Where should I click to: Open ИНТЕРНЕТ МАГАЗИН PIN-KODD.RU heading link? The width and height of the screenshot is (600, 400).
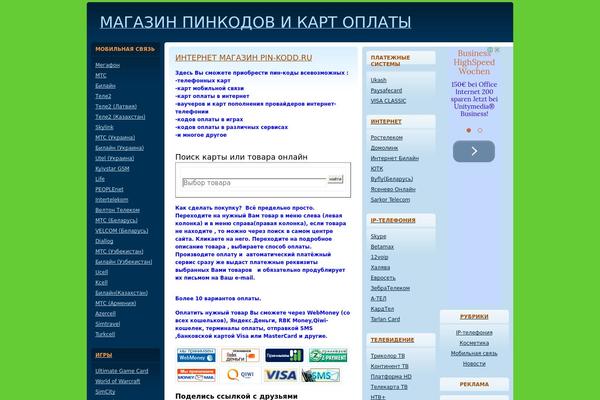click(244, 57)
